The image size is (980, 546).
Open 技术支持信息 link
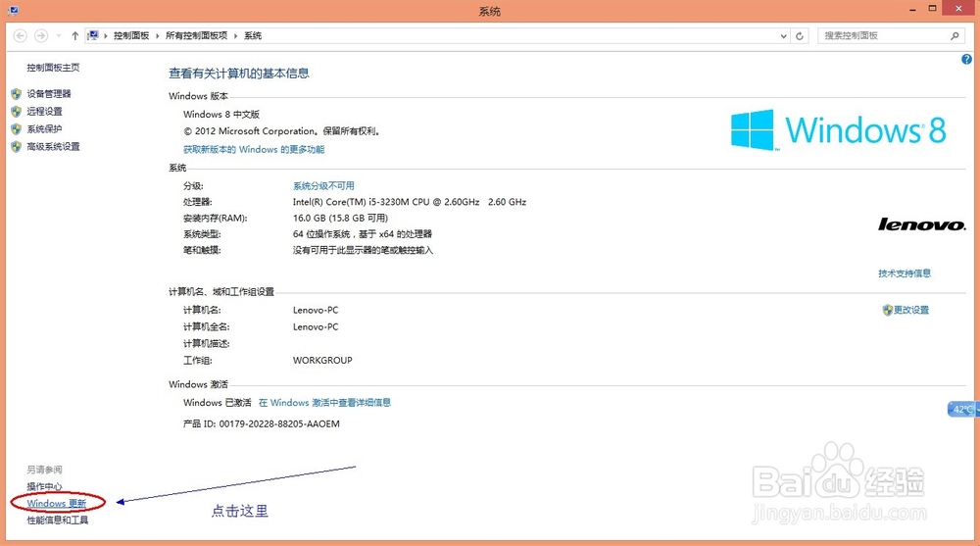905,273
